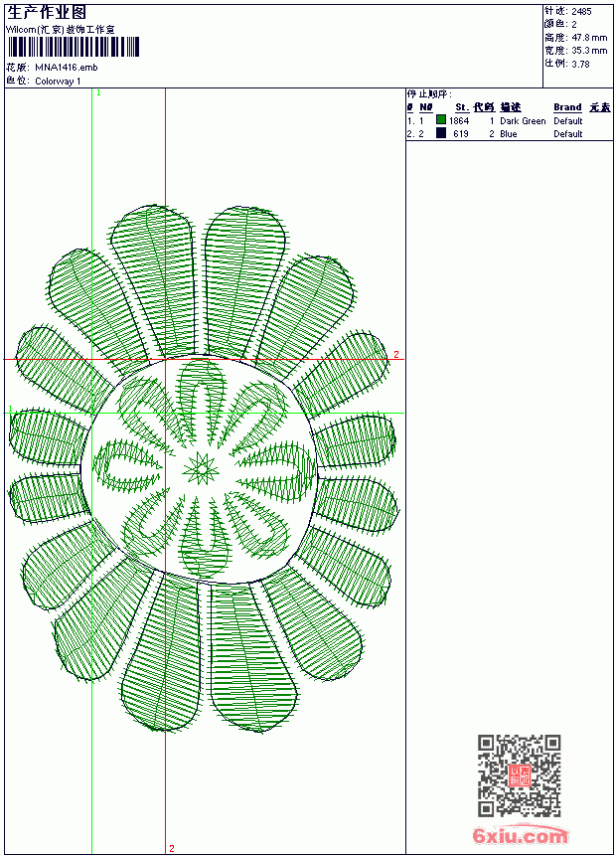Click the Colorway 1 label

[58, 82]
